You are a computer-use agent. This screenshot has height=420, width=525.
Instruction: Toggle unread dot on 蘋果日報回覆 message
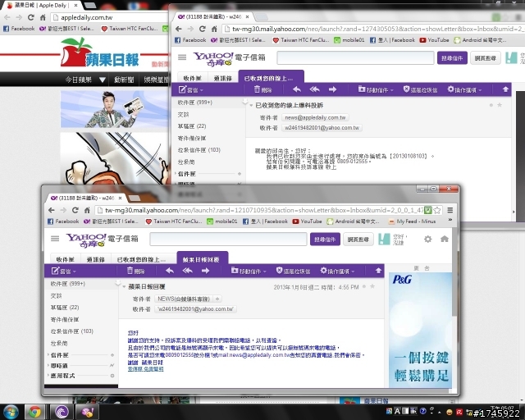tap(364, 286)
